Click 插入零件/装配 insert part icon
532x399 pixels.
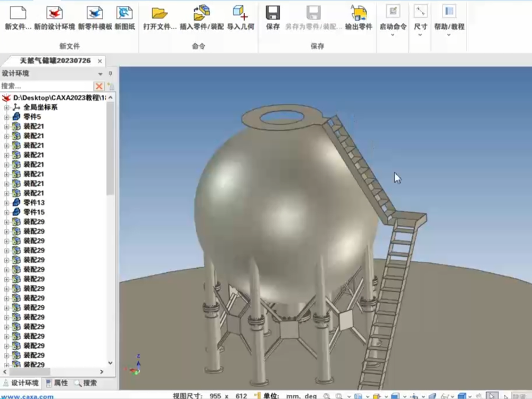202,13
